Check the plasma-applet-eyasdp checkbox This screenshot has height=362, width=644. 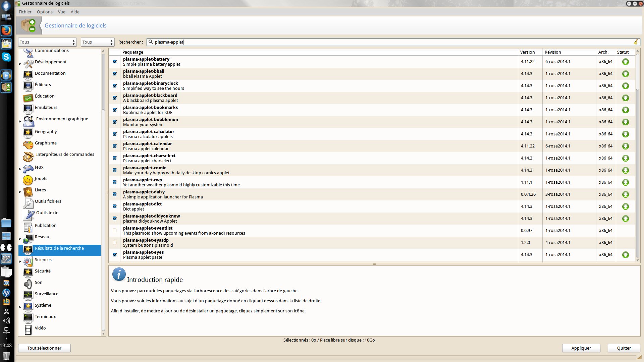115,243
